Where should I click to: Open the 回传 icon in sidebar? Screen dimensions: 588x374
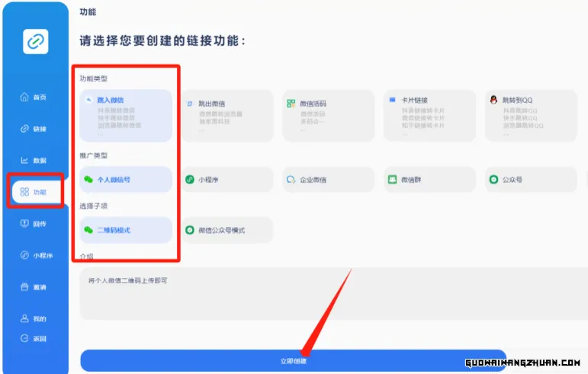24,223
